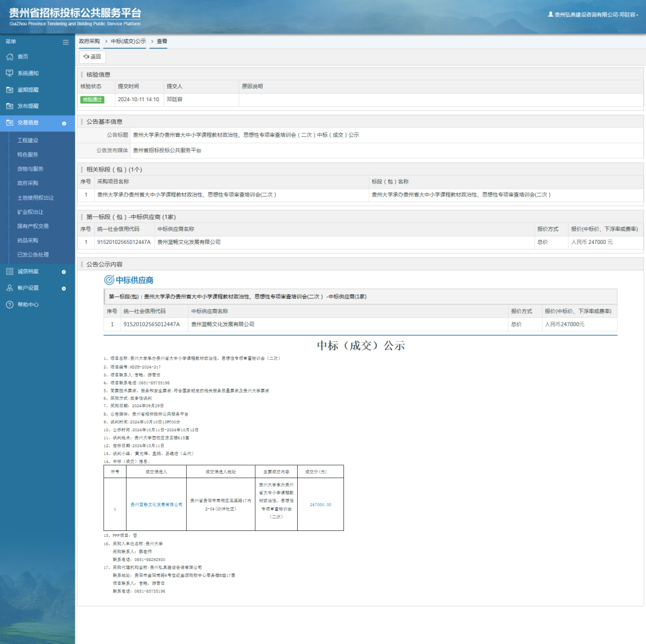Click the 报价方式 column header in first supplier table
This screenshot has width=646, height=644.
(548, 229)
